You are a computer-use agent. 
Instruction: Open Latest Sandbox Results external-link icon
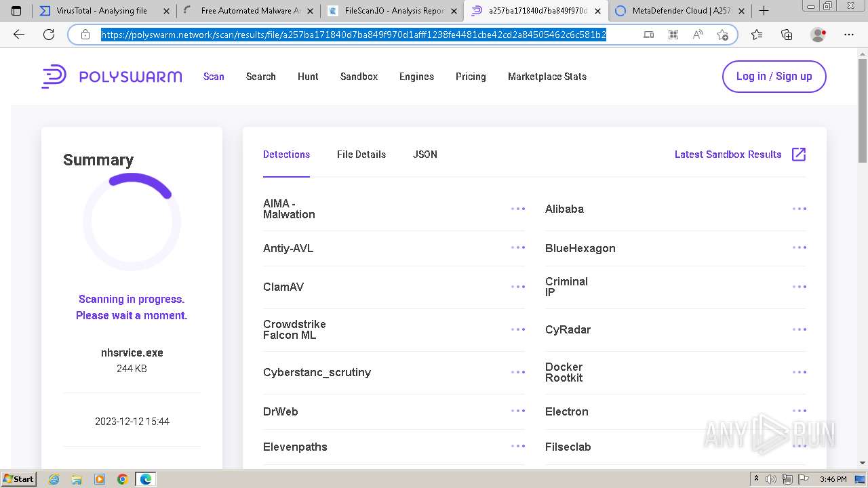[x=799, y=155]
